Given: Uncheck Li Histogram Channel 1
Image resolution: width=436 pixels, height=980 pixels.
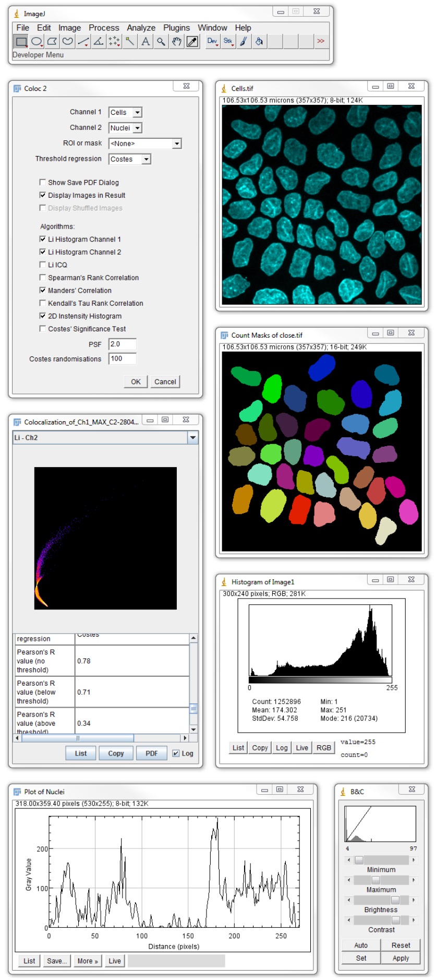Looking at the screenshot, I should tap(43, 239).
